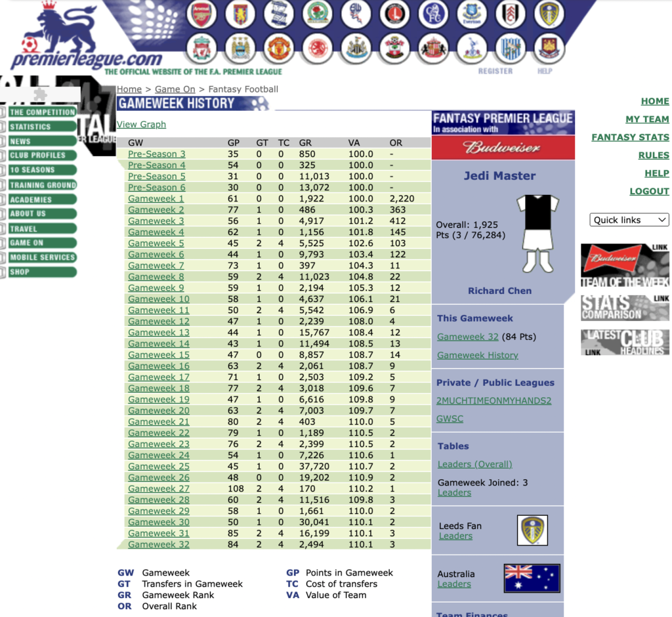Image resolution: width=672 pixels, height=617 pixels.
Task: Open the Gameweek History sidebar link
Action: [478, 355]
